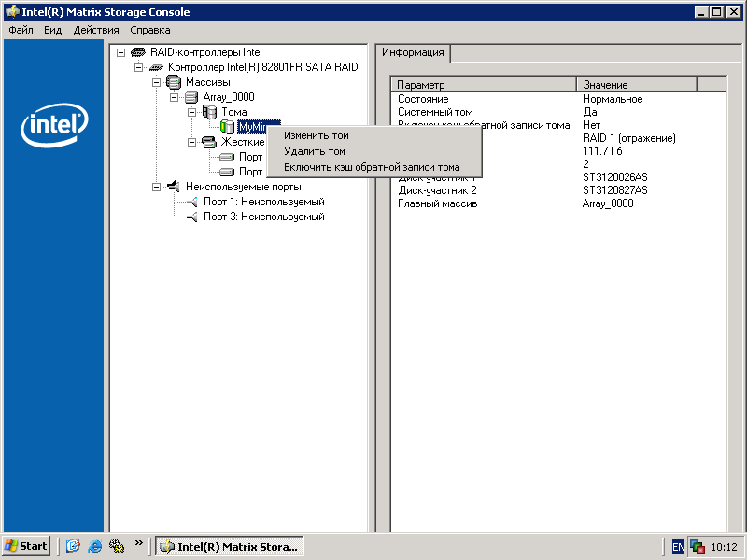Click the Array_0000 disk array icon
Screen dimensions: 747x560
(191, 98)
